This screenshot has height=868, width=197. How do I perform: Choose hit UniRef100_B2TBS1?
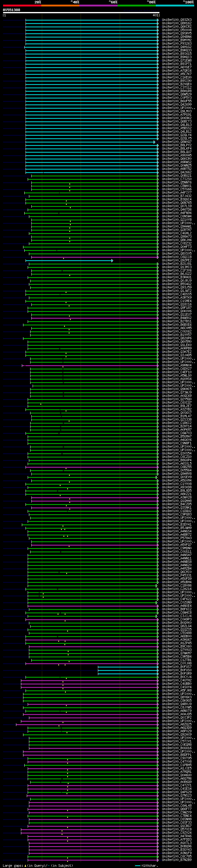tap(177, 321)
